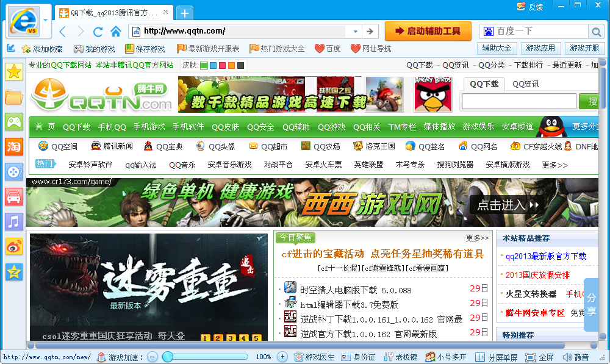
Task: Open 游戏开服 button
Action: tap(584, 48)
